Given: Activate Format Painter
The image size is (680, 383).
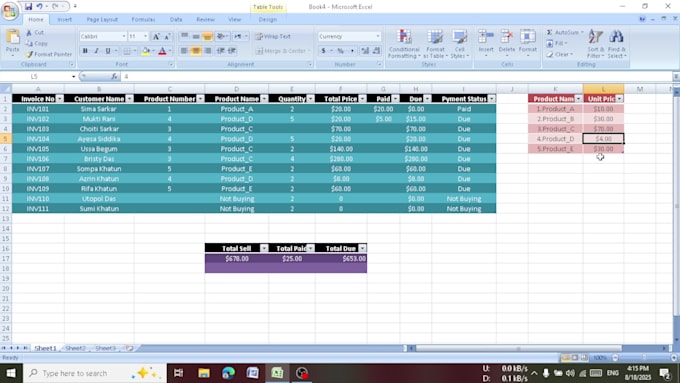Looking at the screenshot, I should tap(49, 54).
